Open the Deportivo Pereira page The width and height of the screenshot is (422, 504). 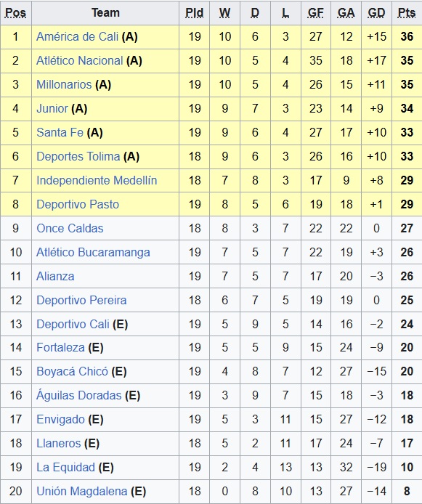81,300
